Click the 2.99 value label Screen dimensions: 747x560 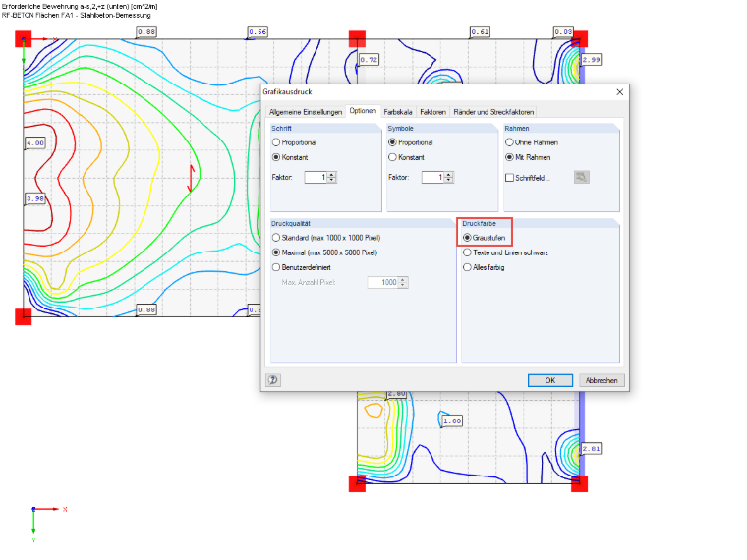point(592,60)
